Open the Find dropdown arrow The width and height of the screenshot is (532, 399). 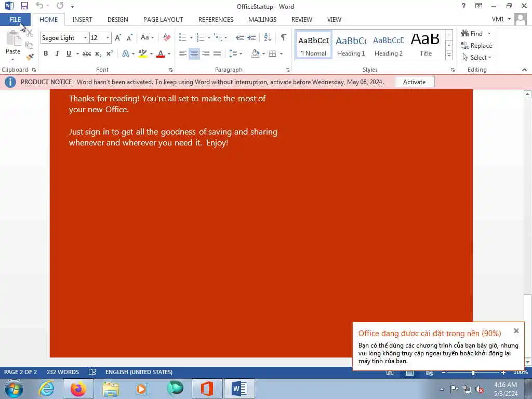pos(489,34)
